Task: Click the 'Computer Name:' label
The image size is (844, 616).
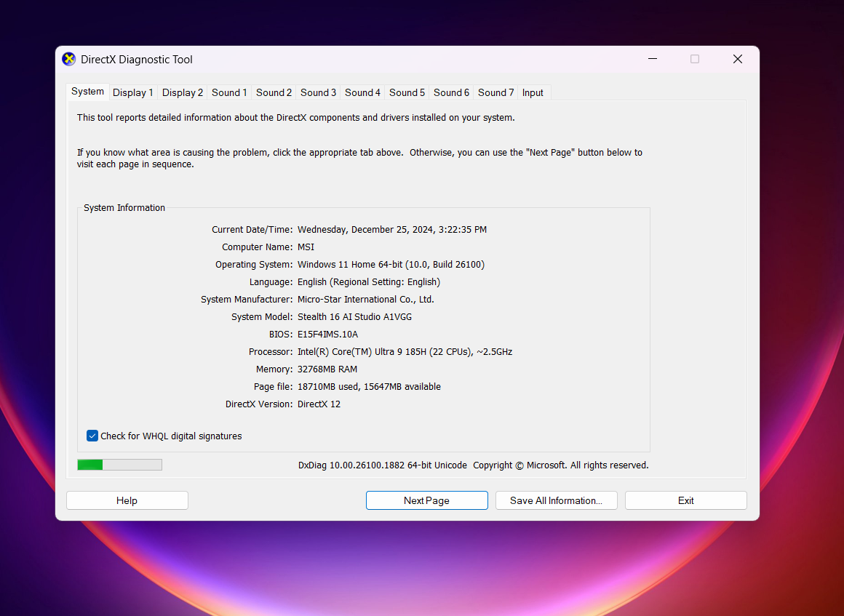Action: coord(258,247)
